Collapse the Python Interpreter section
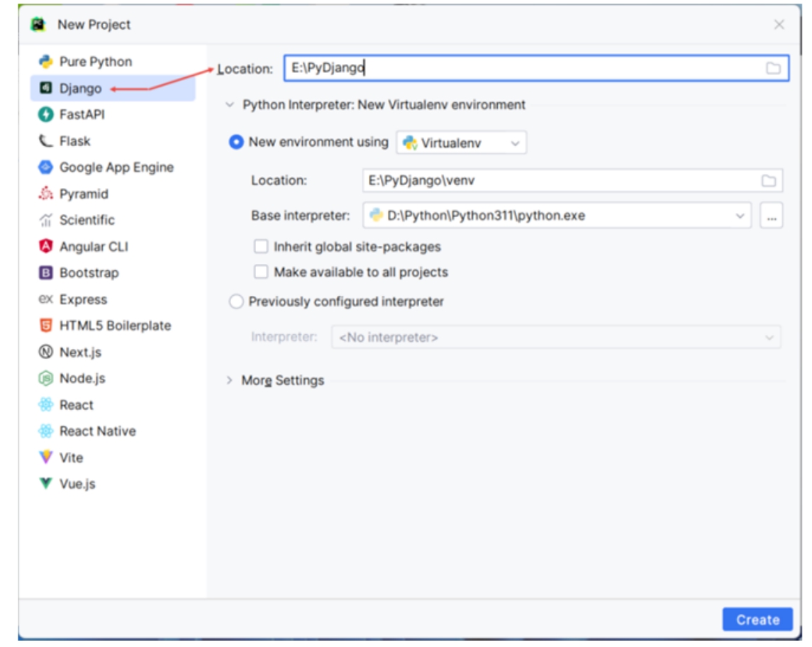The width and height of the screenshot is (812, 647). (229, 105)
